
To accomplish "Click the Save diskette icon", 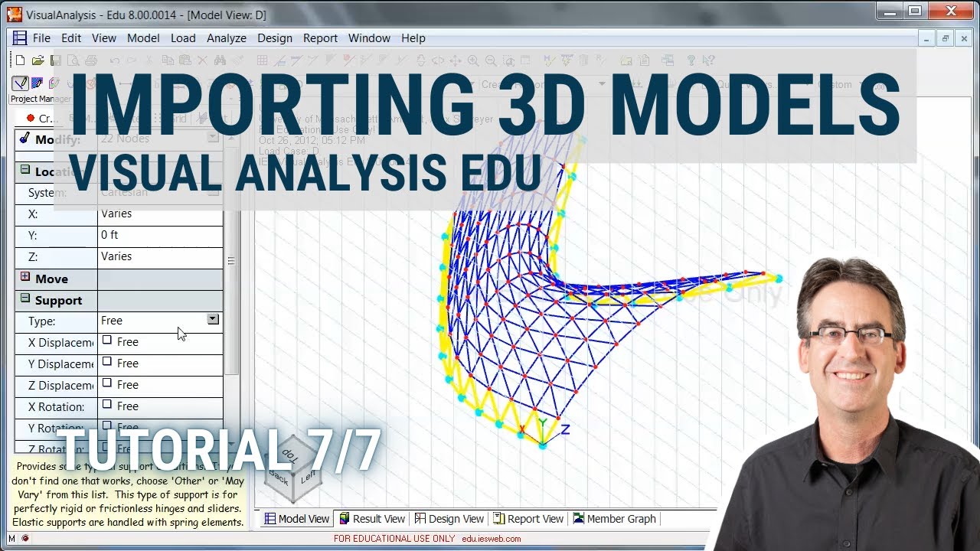I will [55, 60].
